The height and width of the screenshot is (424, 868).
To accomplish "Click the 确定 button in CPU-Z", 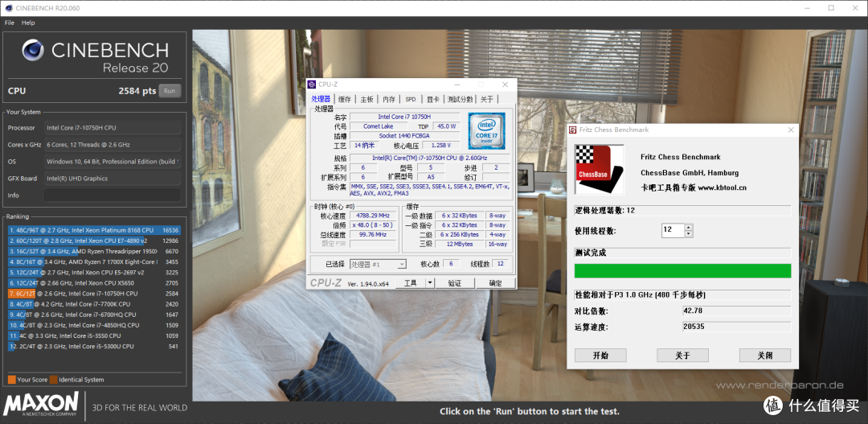I will 495,283.
